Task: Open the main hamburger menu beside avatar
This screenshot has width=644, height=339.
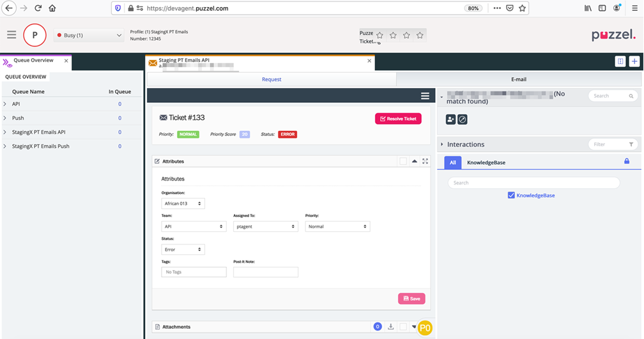Action: pos(11,35)
